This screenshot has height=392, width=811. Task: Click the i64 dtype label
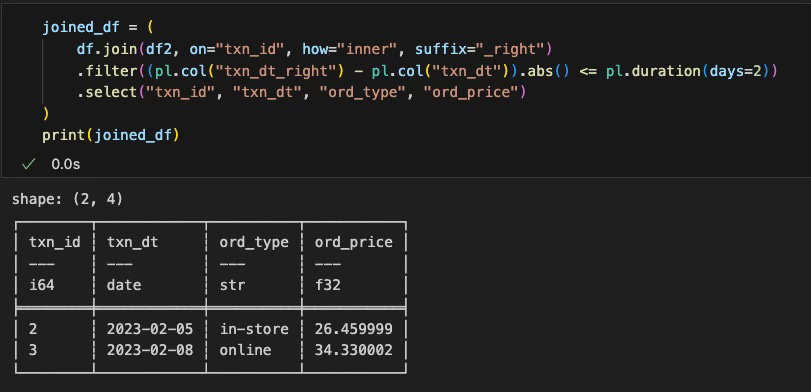[42, 285]
